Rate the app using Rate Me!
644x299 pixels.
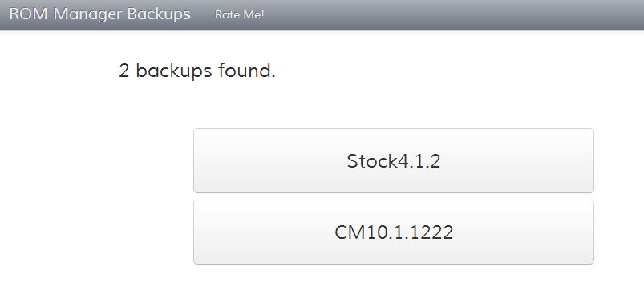coord(240,14)
